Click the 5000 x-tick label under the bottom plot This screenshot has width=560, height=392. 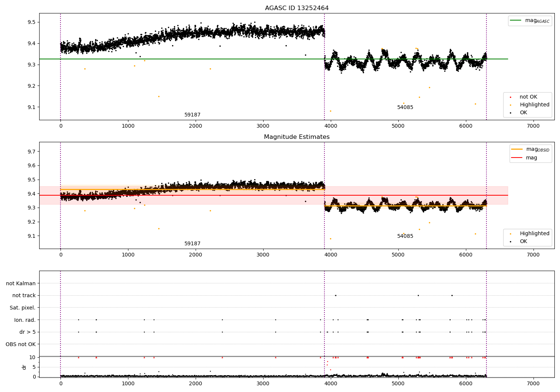tap(398, 384)
